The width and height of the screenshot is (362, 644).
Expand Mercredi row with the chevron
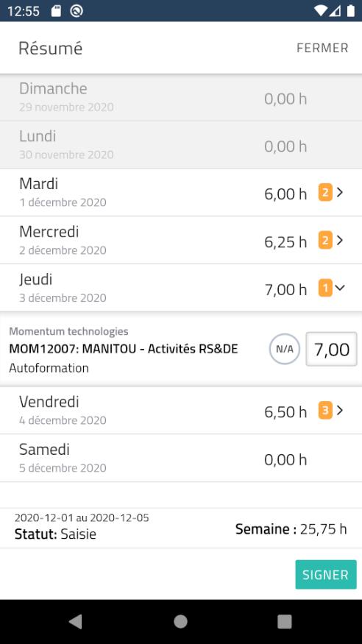(x=340, y=240)
